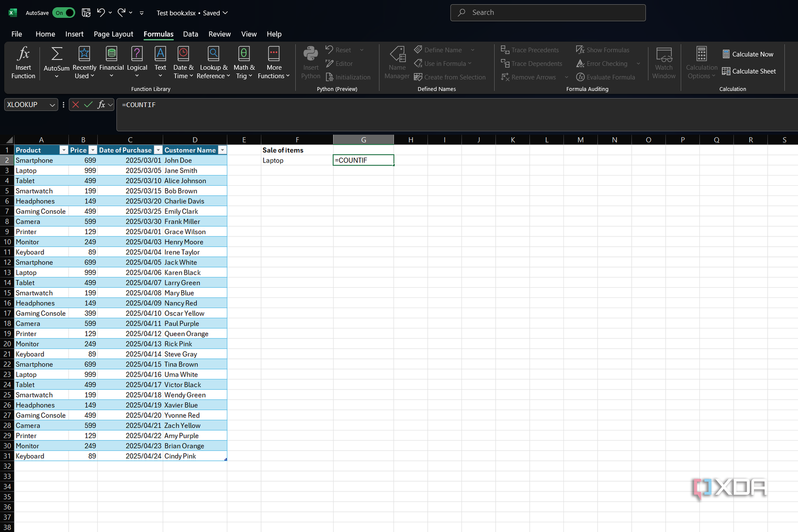This screenshot has height=532, width=798.
Task: Toggle the AutoSave switch off
Action: pos(64,13)
